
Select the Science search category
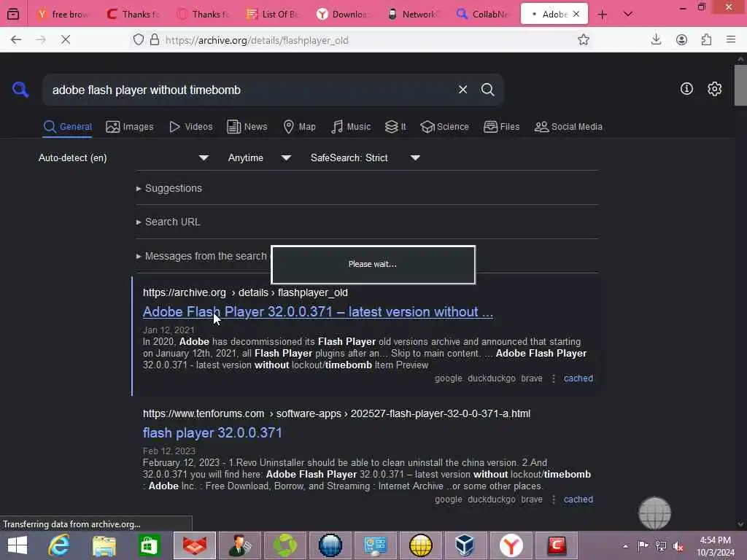click(444, 127)
